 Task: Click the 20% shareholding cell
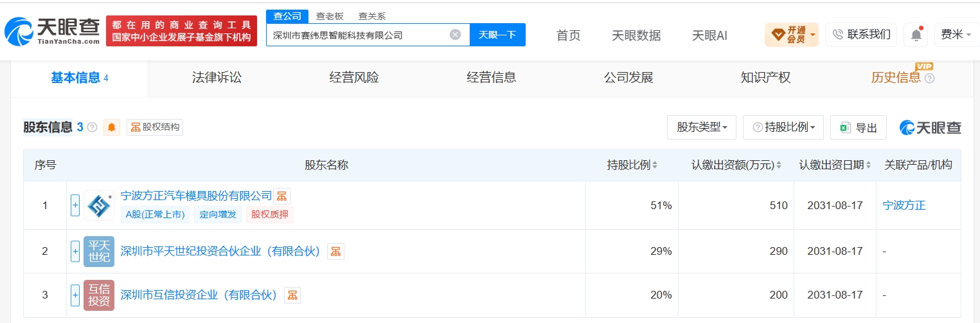point(632,295)
